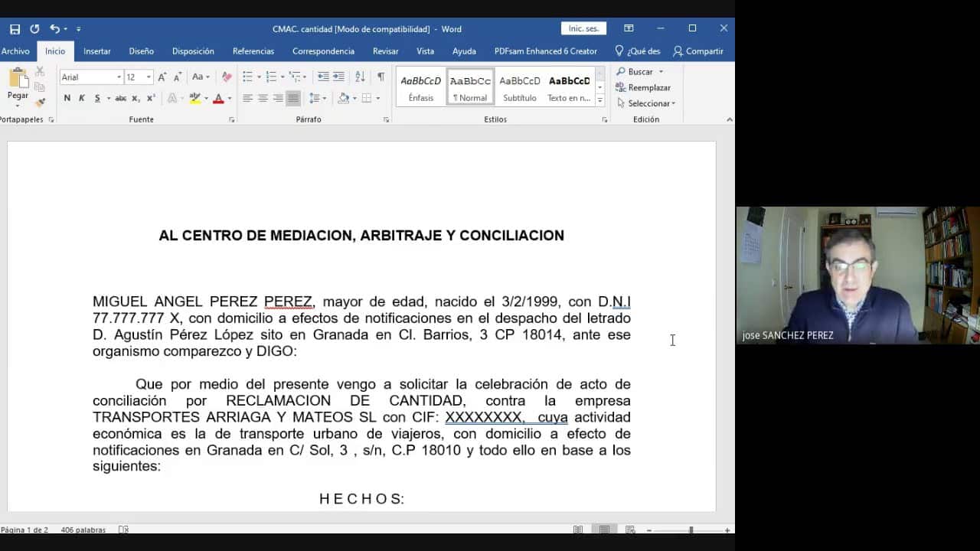This screenshot has width=980, height=551.
Task: Click the Buscar find button
Action: point(640,72)
